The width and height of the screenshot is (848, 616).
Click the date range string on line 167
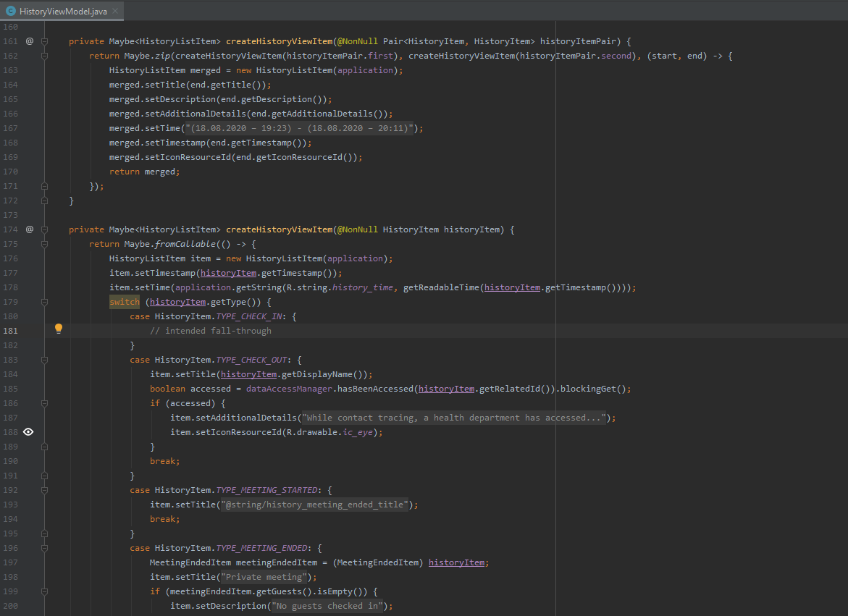(x=300, y=128)
